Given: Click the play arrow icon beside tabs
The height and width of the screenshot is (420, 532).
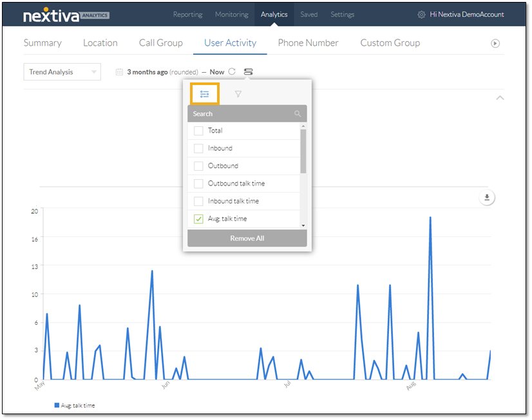Looking at the screenshot, I should coord(495,43).
